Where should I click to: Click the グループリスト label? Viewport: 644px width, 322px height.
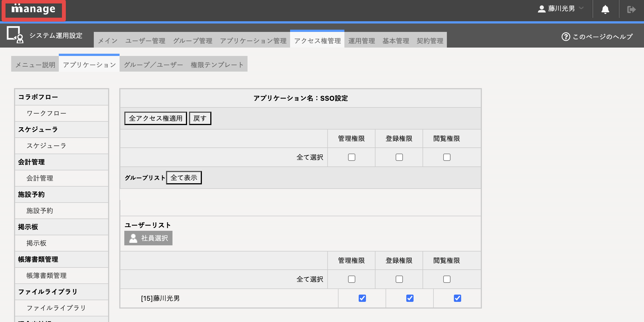[x=145, y=178]
